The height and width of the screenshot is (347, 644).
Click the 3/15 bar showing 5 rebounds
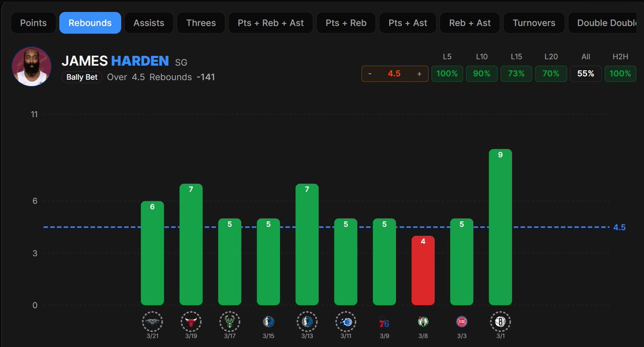coord(268,262)
